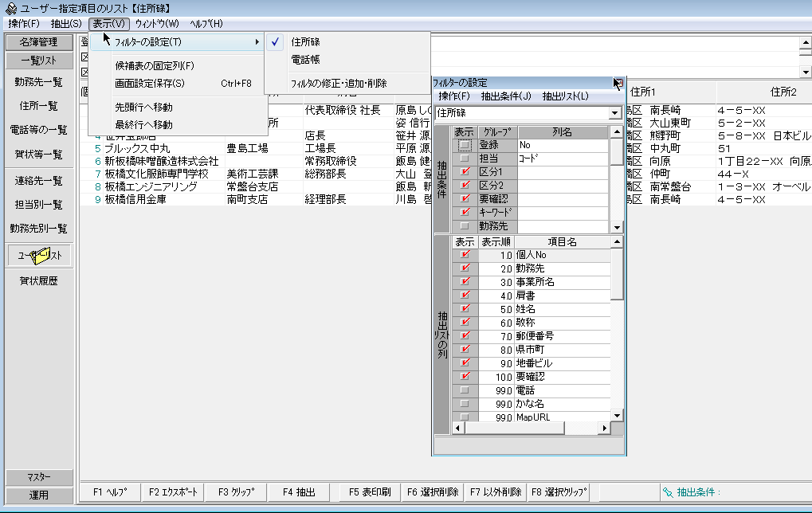Screen dimensions: 812x513
Task: Check 表示 checkbox for 電話 column
Action: [x=465, y=390]
